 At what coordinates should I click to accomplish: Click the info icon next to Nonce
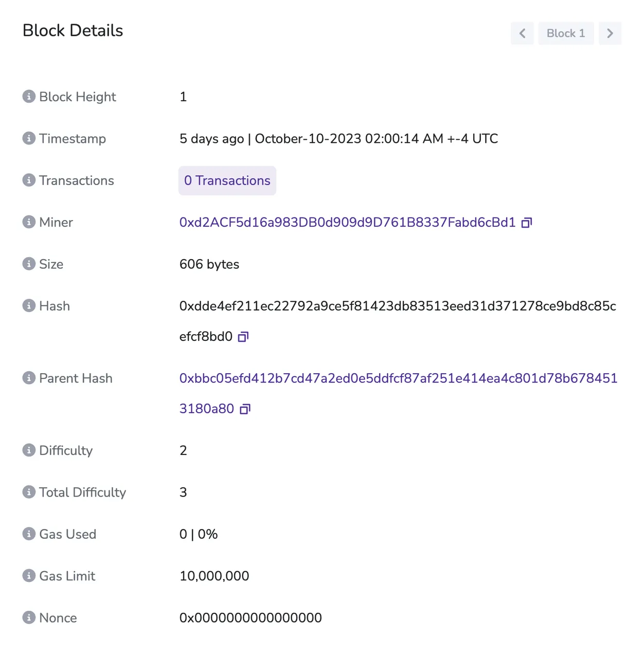[29, 617]
